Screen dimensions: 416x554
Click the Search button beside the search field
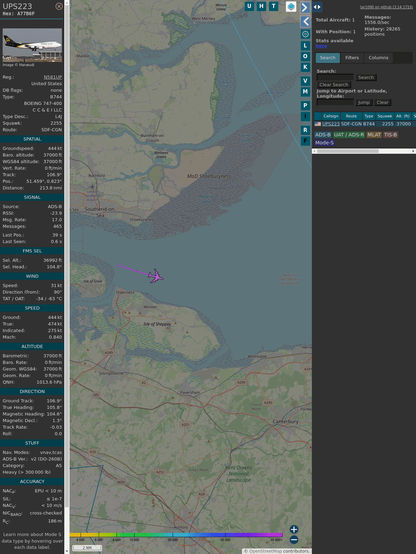pos(366,77)
